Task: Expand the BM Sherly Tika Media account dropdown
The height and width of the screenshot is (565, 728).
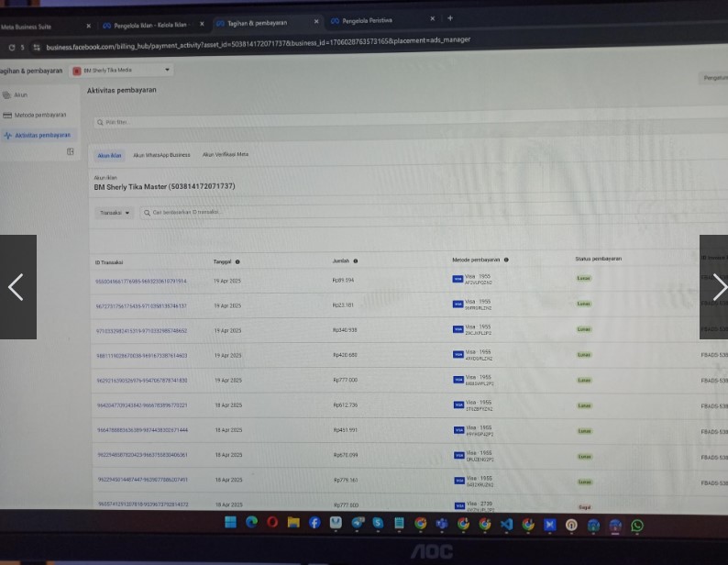Action: click(x=167, y=70)
